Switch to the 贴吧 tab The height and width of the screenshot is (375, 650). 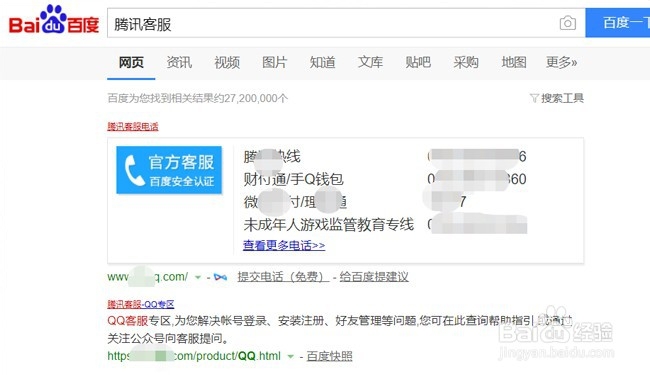pos(418,63)
